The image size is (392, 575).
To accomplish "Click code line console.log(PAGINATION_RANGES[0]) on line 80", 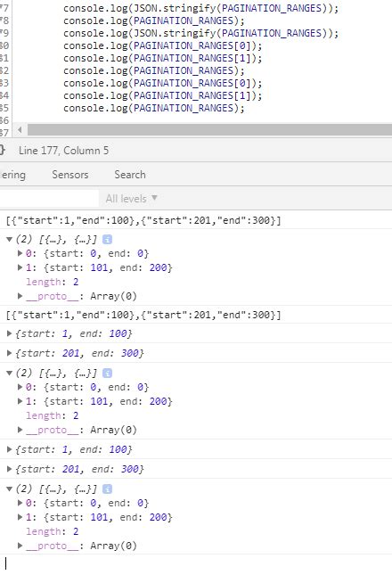I will coord(163,45).
